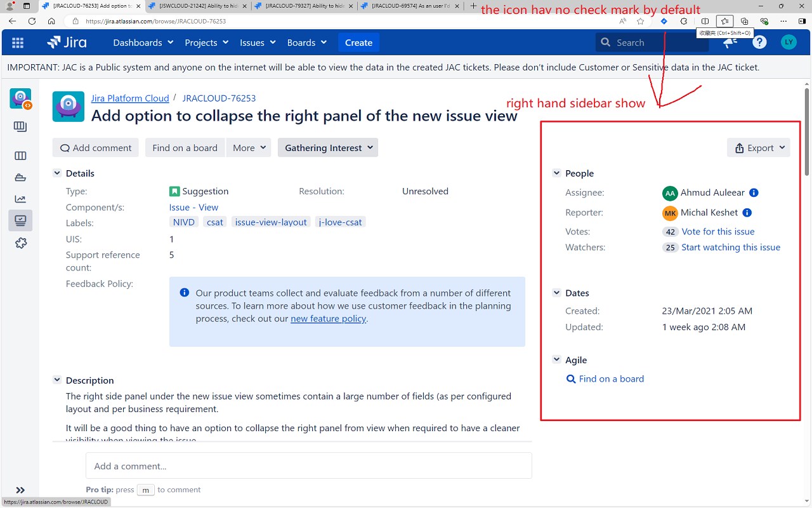Screen dimensions: 812x508
Task: Expand the left sidebar with the double-arrow icon
Action: click(20, 490)
